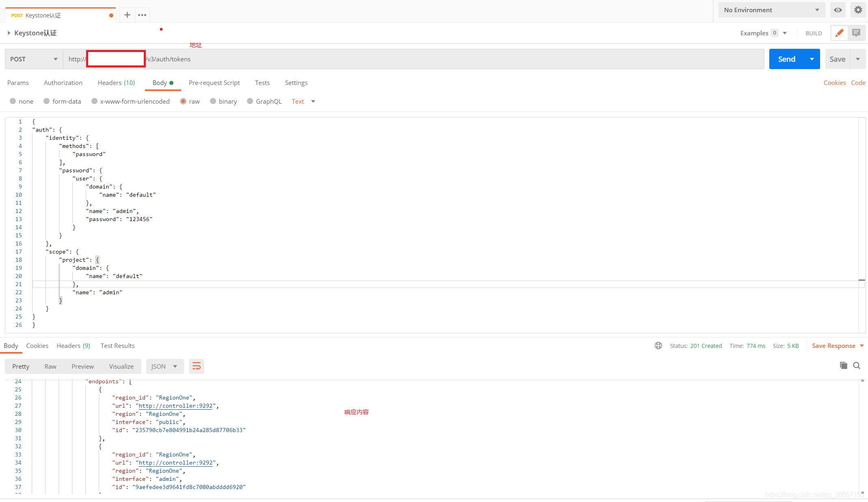This screenshot has height=502, width=868.
Task: Expand the No Environment selector
Action: [x=771, y=10]
